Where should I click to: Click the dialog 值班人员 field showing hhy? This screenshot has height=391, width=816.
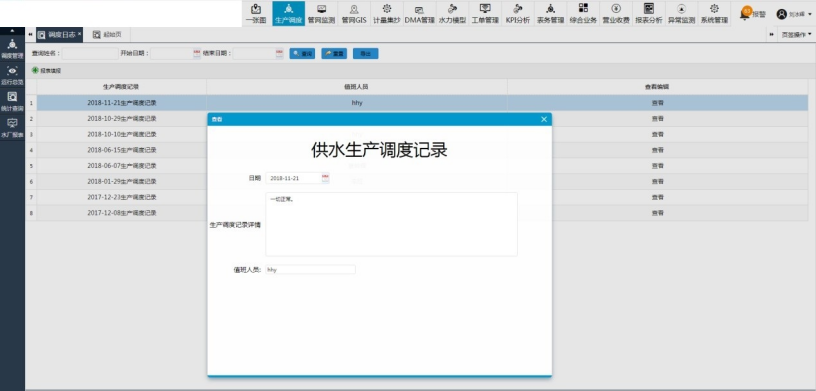tap(310, 270)
